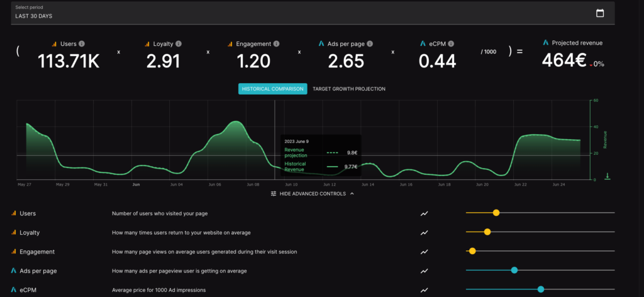Click the Loyalty slider handle

[487, 232]
